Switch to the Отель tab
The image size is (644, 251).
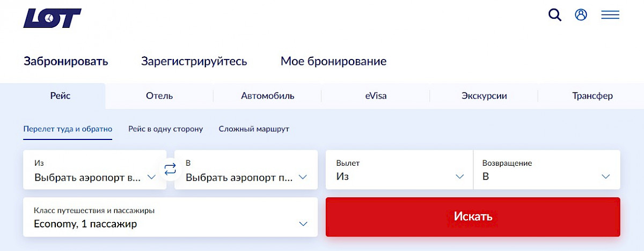(x=159, y=96)
